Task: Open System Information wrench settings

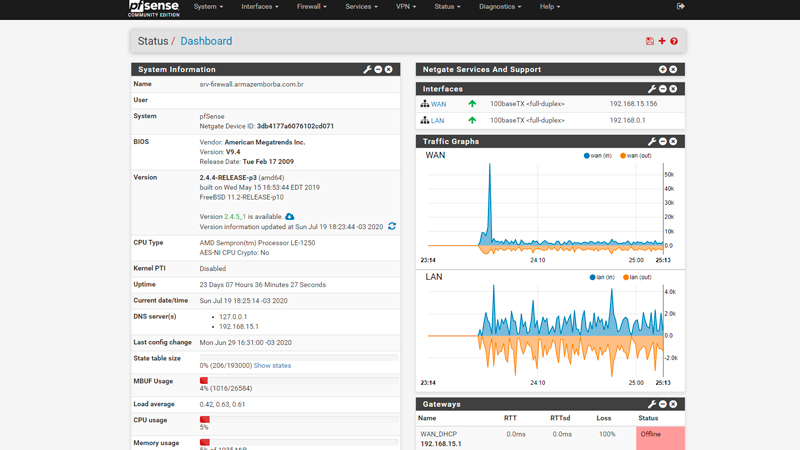Action: pyautogui.click(x=367, y=69)
